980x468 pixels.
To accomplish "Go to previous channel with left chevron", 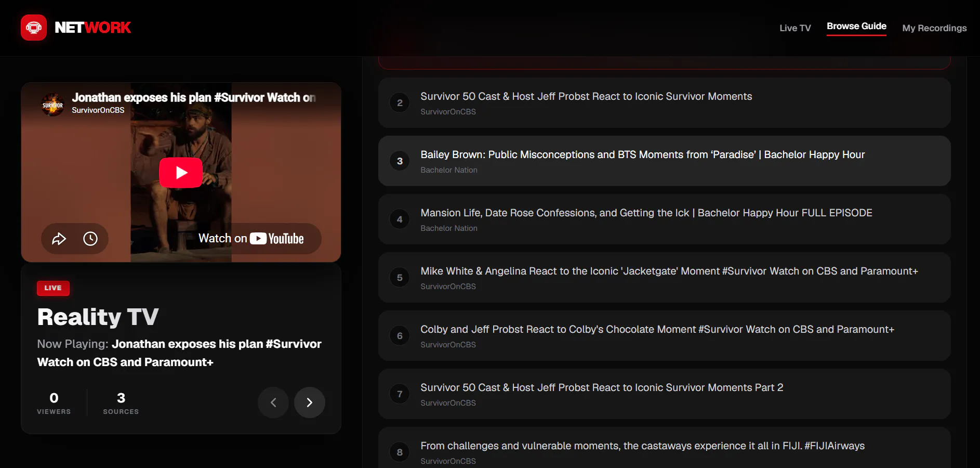I will 273,402.
